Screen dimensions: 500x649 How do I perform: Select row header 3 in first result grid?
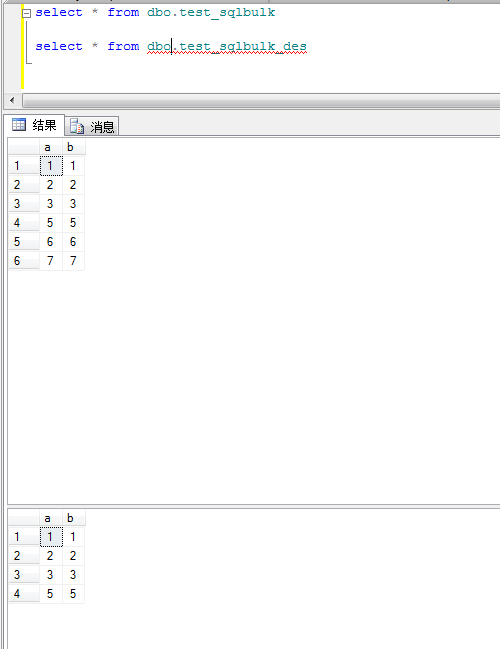coord(24,204)
